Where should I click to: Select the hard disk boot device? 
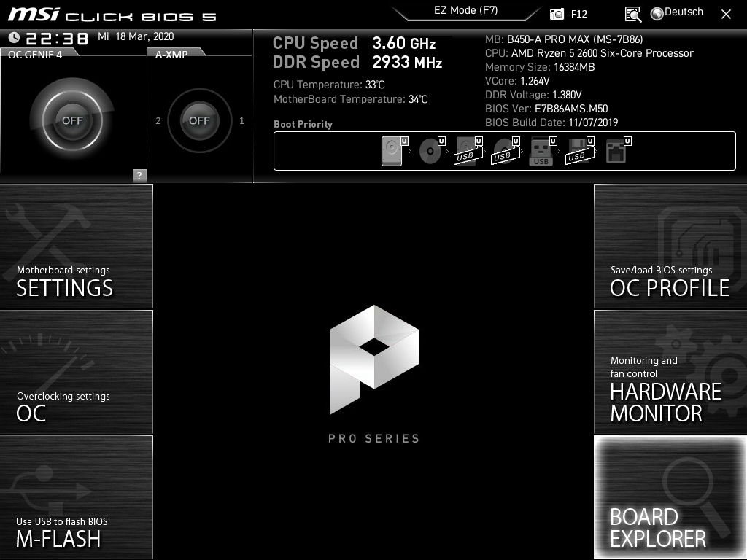[x=394, y=151]
